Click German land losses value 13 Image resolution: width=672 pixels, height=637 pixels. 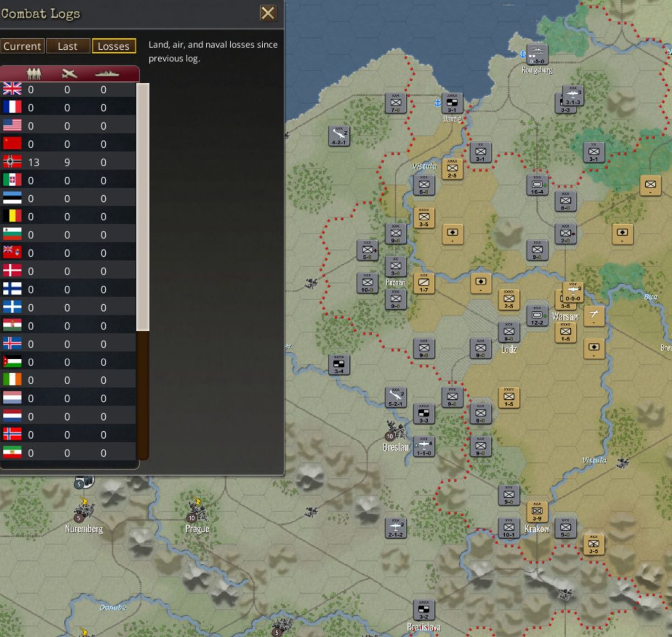pos(34,162)
